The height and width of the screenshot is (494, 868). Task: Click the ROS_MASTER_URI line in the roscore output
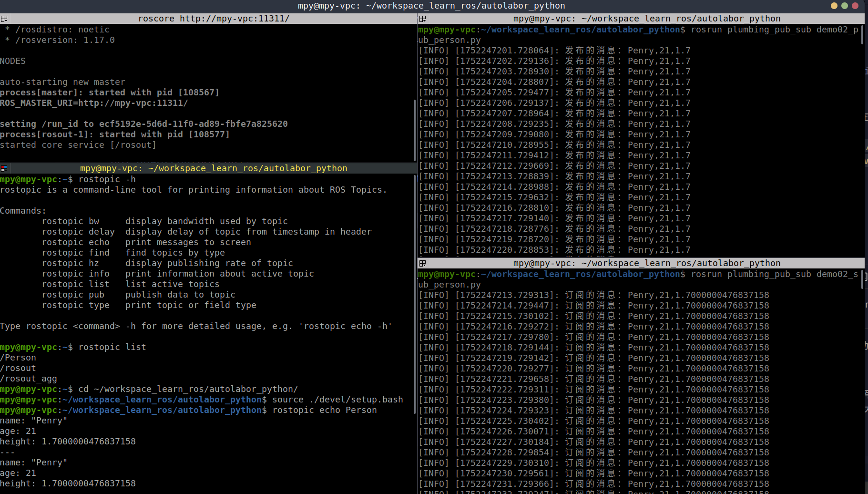coord(94,103)
